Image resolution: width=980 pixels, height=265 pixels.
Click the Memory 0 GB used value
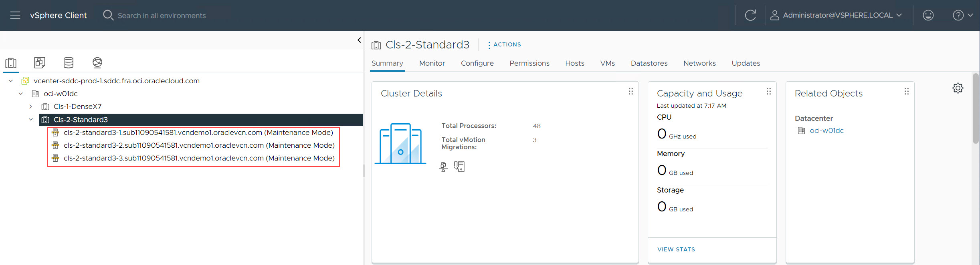(675, 170)
